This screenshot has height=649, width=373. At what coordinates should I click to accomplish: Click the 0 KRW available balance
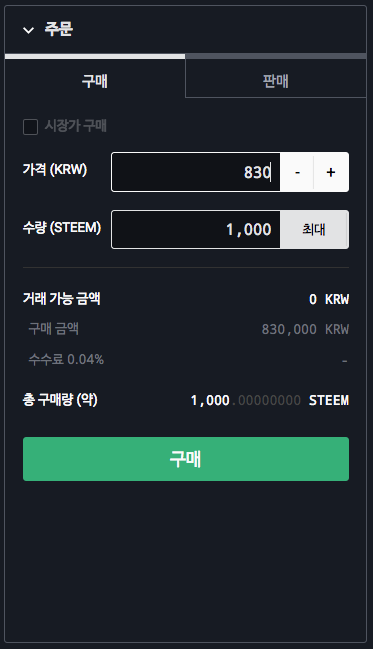329,299
